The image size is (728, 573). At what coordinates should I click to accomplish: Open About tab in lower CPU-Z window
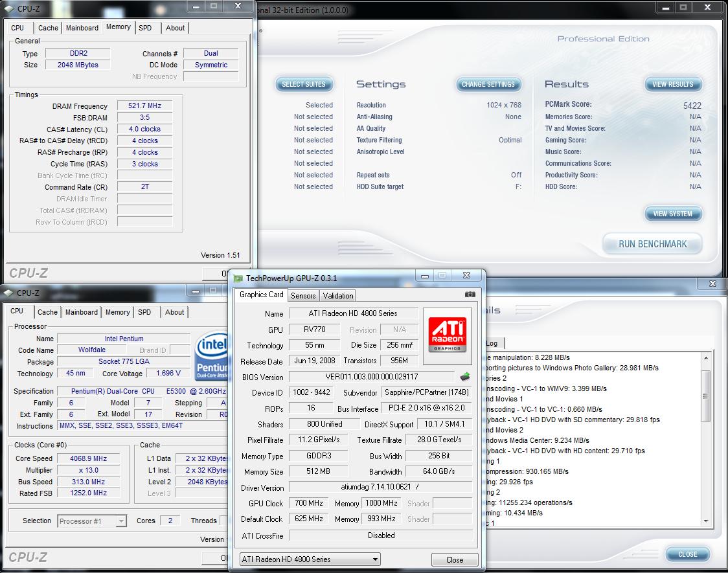175,312
